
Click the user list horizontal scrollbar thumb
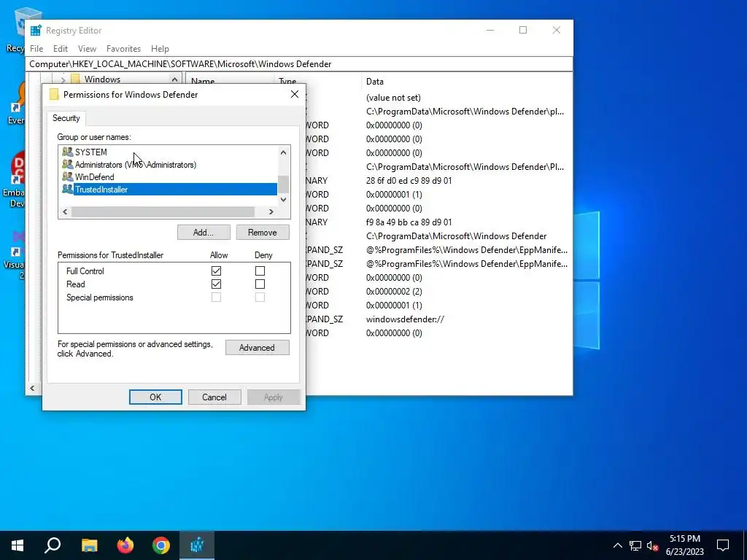pyautogui.click(x=163, y=212)
